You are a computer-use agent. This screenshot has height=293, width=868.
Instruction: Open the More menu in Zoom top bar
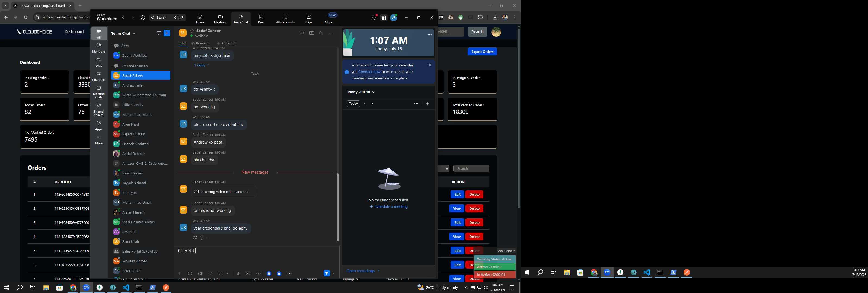point(328,19)
